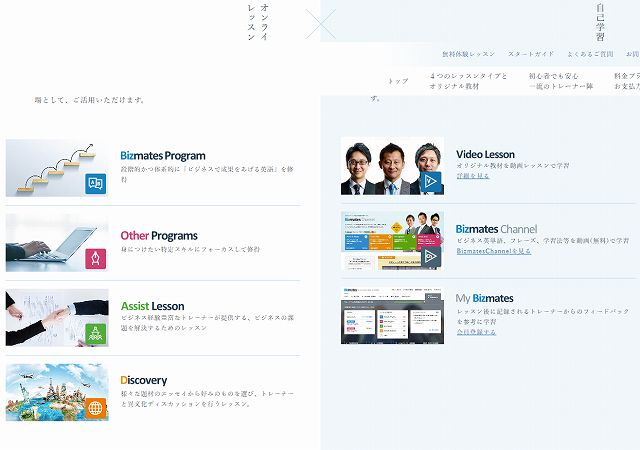Viewport: 640px width, 450px height.
Task: Click the pink pen-nib icon on Other Programs
Action: 96,258
